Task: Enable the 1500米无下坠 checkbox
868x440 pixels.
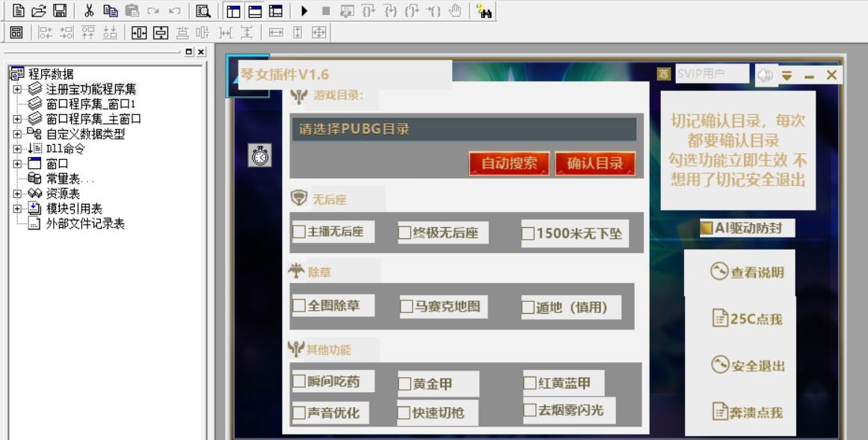Action: pyautogui.click(x=528, y=234)
